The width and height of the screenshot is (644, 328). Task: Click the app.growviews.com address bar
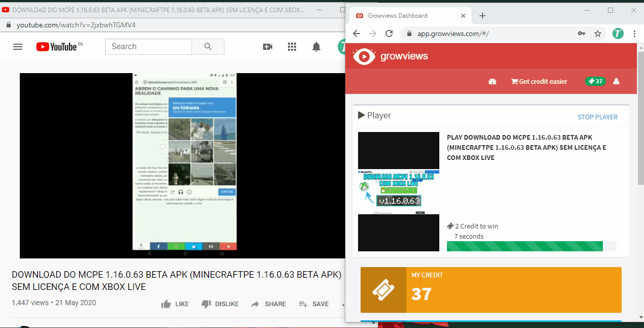coord(493,34)
